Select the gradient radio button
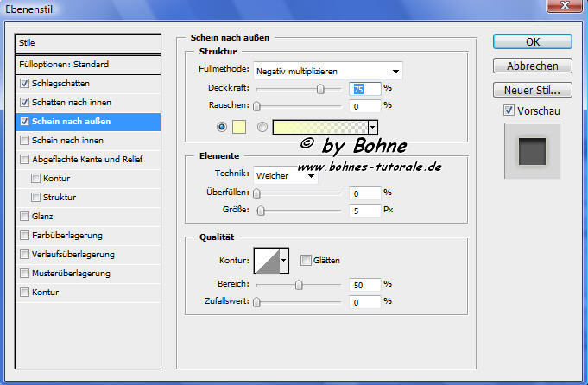The height and width of the screenshot is (385, 588). click(262, 127)
